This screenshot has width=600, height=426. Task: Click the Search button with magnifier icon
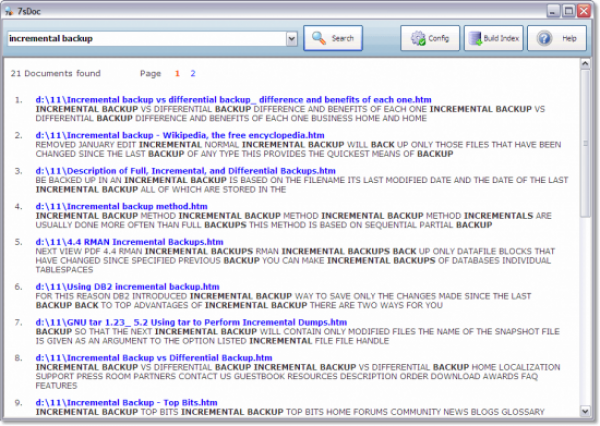pos(333,38)
